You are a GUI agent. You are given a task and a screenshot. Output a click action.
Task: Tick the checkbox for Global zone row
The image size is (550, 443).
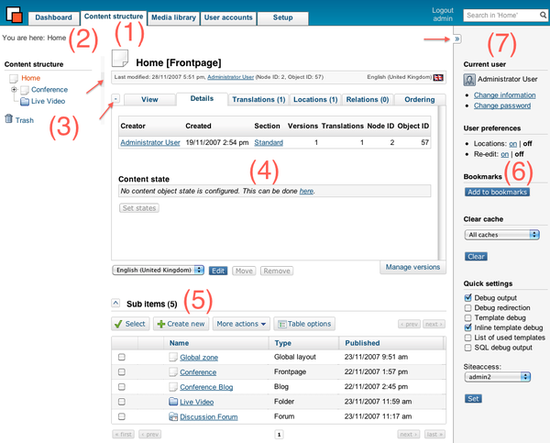(x=122, y=357)
